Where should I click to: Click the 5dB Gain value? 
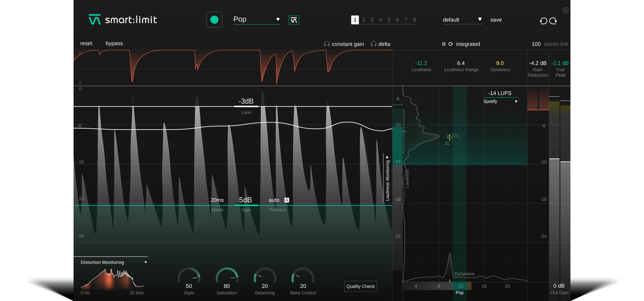246,200
